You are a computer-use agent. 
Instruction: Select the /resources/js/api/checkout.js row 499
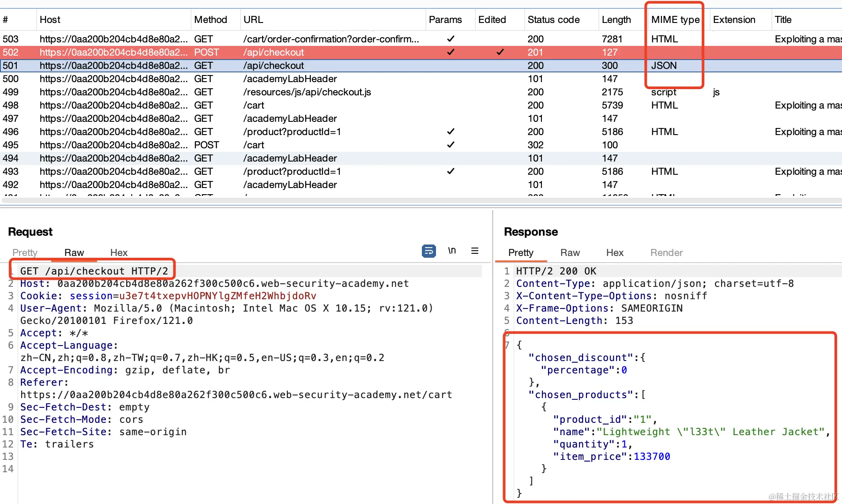coord(421,92)
